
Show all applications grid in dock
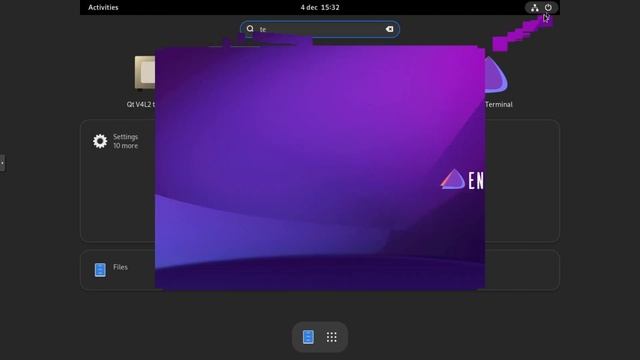tap(331, 337)
